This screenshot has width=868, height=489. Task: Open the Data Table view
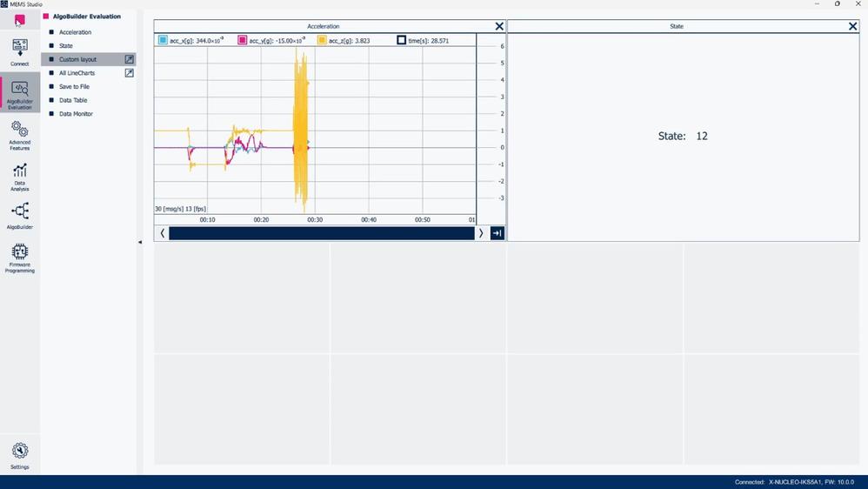click(x=73, y=100)
